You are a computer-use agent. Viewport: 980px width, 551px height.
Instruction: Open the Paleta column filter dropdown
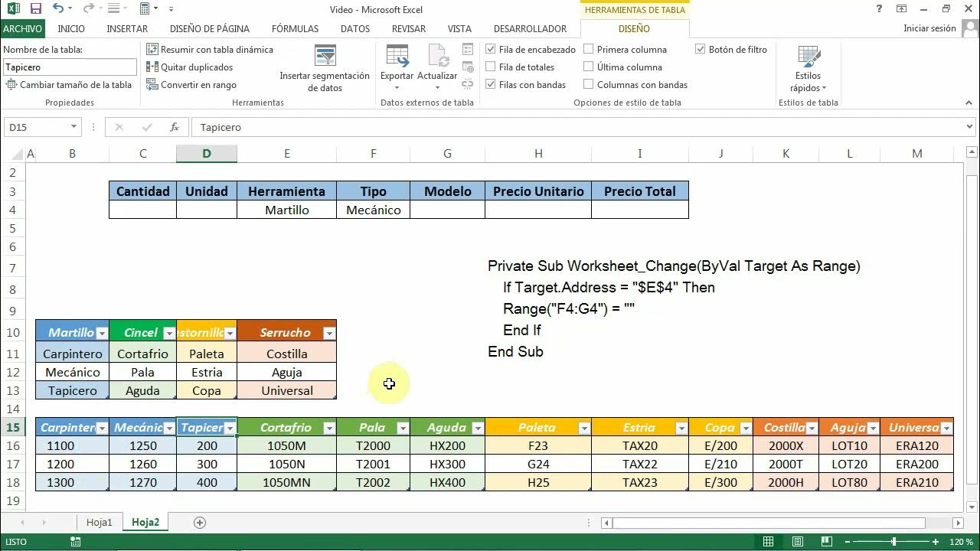(584, 428)
